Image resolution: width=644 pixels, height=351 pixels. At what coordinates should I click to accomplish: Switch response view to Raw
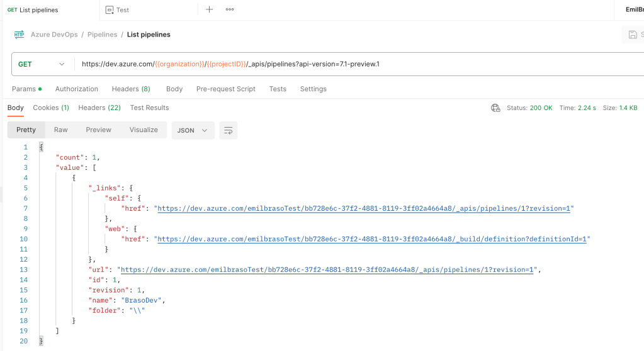tap(61, 130)
